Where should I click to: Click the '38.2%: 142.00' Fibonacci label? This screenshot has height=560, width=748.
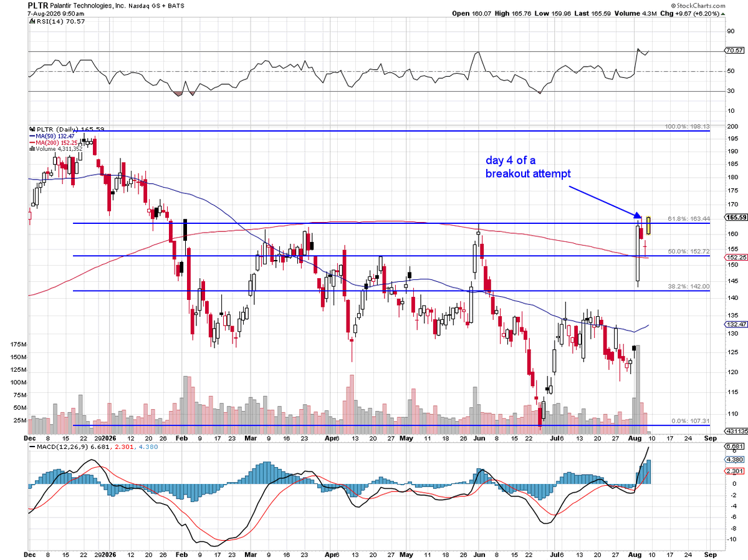tap(688, 286)
